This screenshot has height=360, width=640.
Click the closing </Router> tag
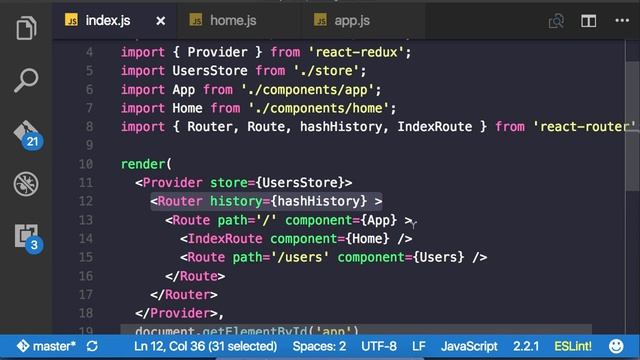tap(184, 294)
